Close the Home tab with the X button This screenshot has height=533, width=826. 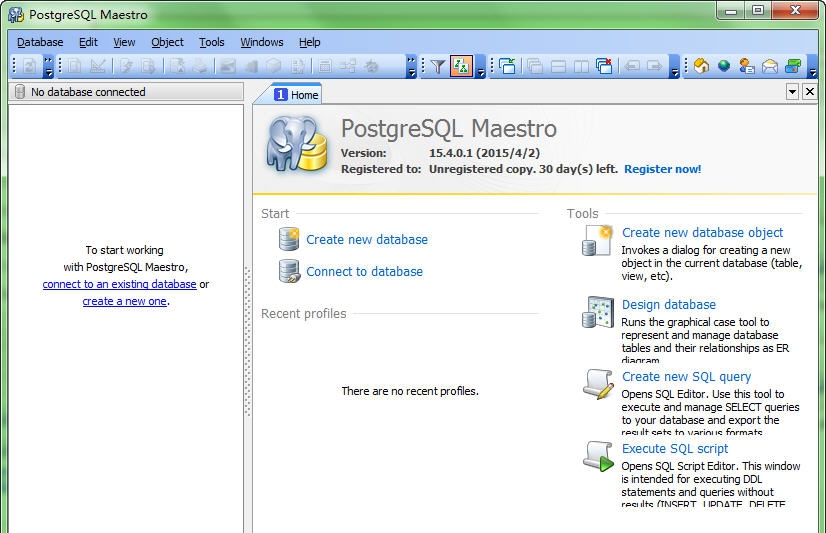tap(810, 92)
